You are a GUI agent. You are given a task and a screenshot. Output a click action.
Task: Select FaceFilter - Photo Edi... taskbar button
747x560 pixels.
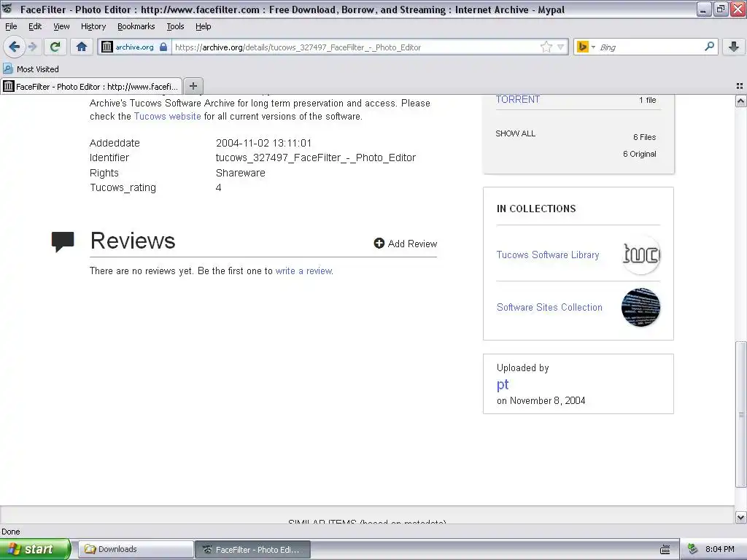[x=252, y=550]
